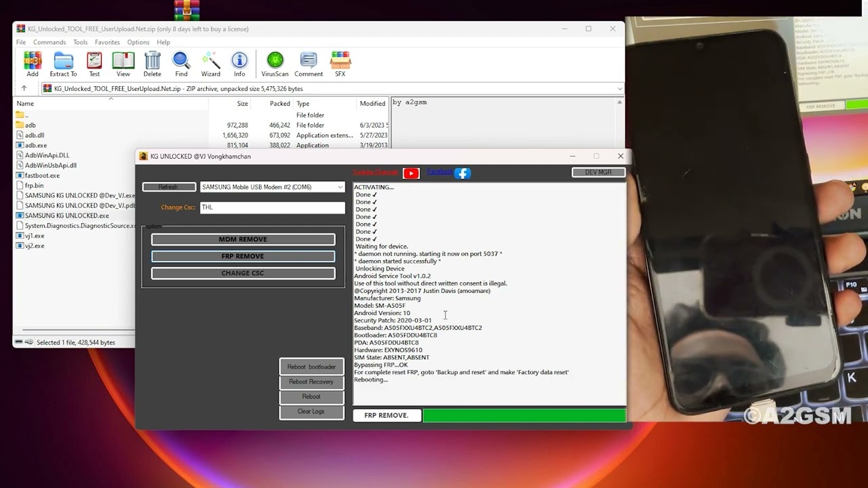Go up one folder with arrow icon
The image size is (868, 488).
click(24, 88)
